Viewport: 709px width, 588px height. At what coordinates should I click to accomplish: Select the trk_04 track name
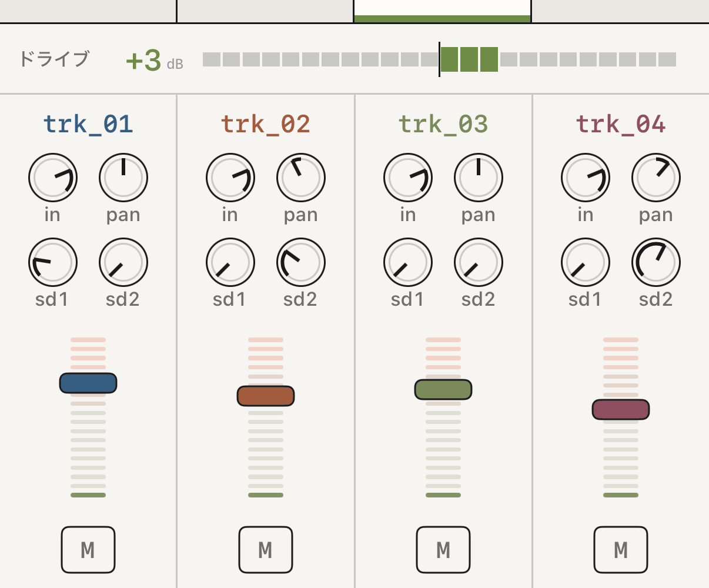621,124
